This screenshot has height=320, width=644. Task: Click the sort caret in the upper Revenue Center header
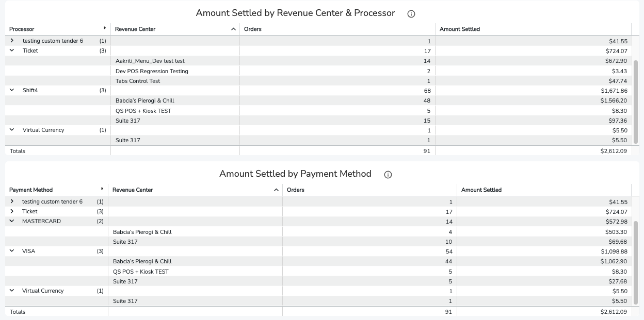click(x=234, y=29)
